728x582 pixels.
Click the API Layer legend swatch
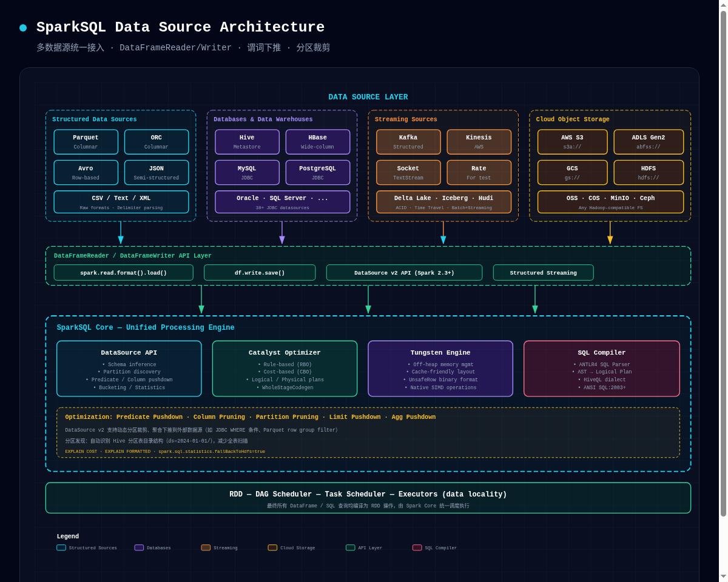[x=351, y=547]
